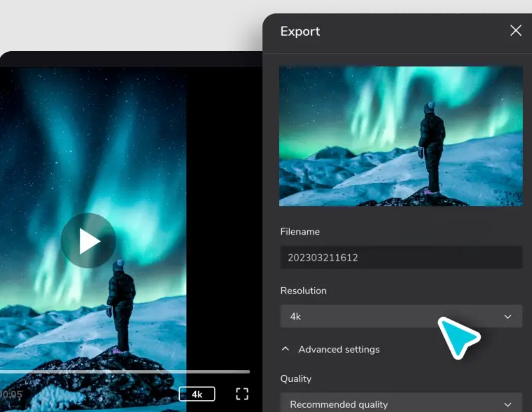Click the 4k badge in player controls

point(197,394)
